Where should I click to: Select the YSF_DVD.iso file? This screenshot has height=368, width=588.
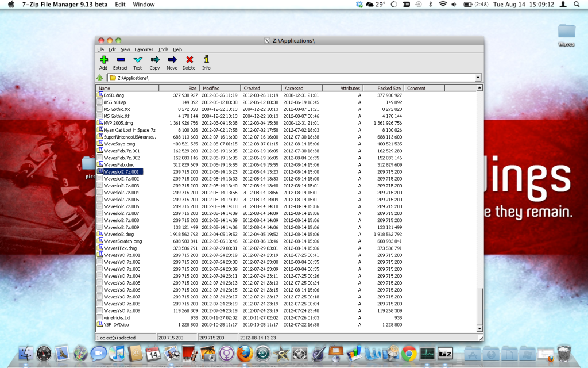point(116,324)
